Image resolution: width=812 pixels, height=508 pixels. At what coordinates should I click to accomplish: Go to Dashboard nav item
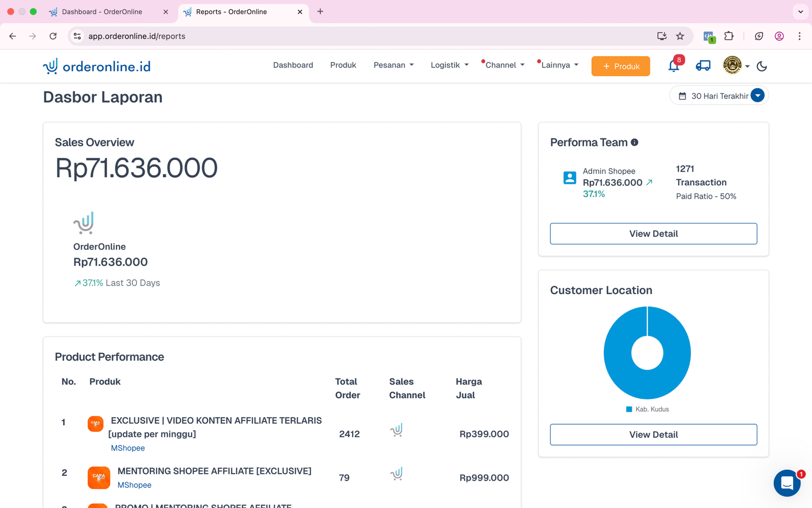click(x=293, y=65)
